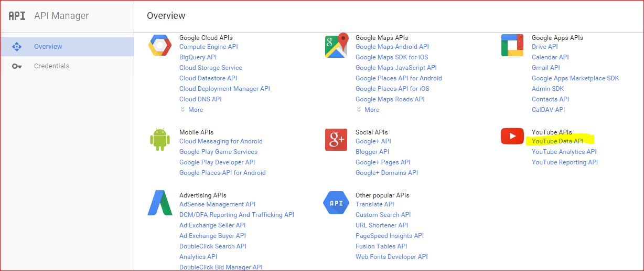Open AdSense Management API link
The height and width of the screenshot is (271, 644).
coord(217,204)
